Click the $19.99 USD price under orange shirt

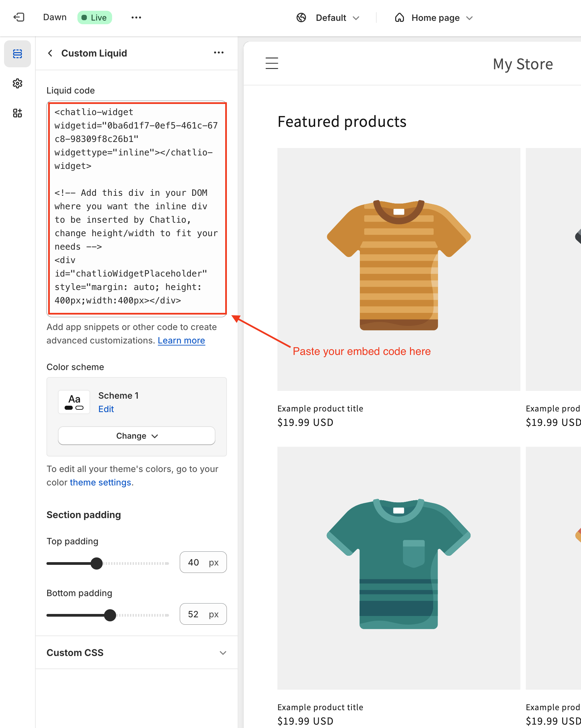[x=305, y=423]
